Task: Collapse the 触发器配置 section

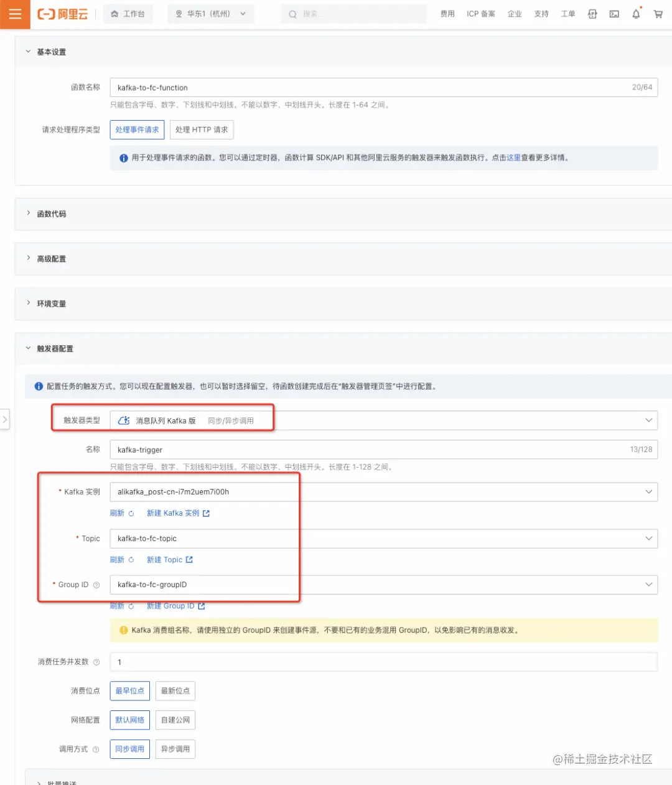Action: click(28, 348)
